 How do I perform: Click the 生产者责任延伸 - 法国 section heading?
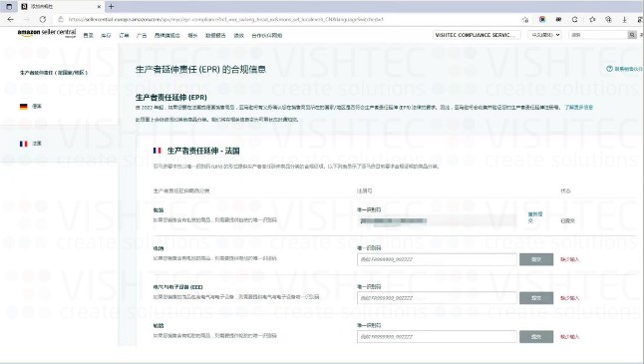coord(203,151)
